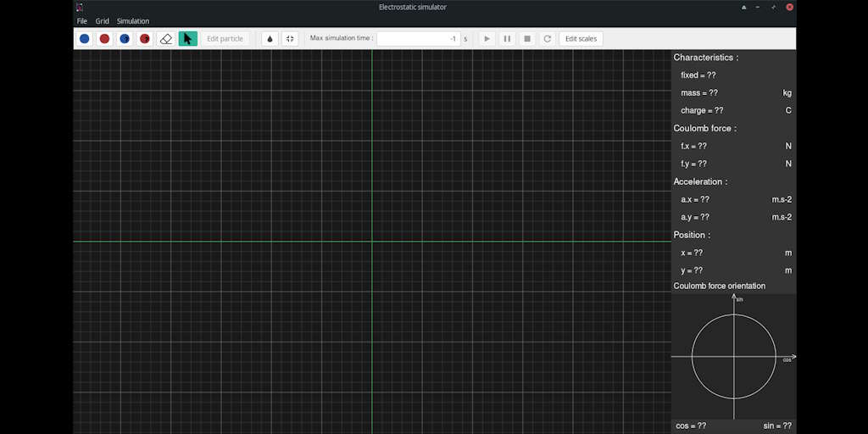Reset the simulation with reload icon
This screenshot has height=434, width=868.
(548, 39)
